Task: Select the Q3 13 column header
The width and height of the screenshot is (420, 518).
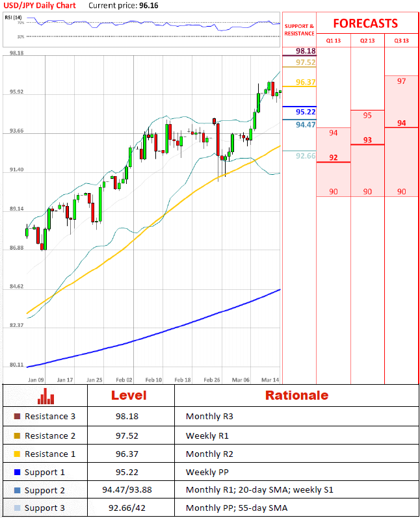Action: (x=402, y=41)
